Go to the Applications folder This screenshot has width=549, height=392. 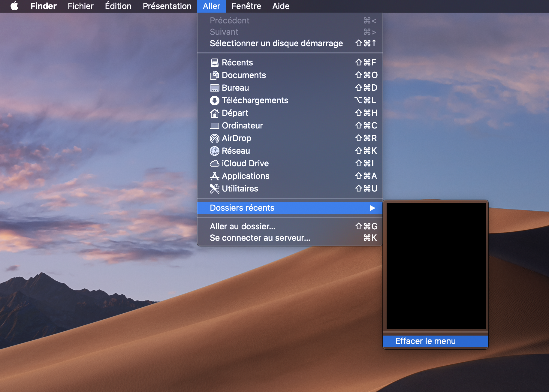(x=290, y=176)
